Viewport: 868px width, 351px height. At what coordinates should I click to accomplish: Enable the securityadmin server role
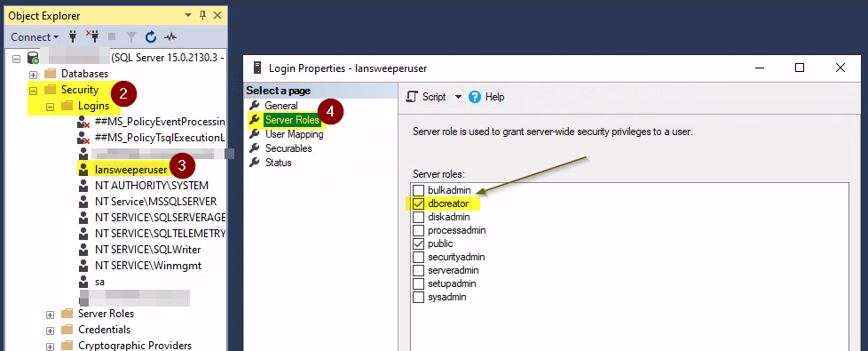pos(419,258)
